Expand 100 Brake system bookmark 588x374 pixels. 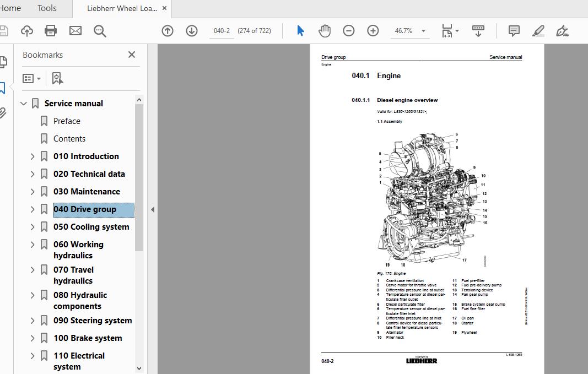(33, 338)
